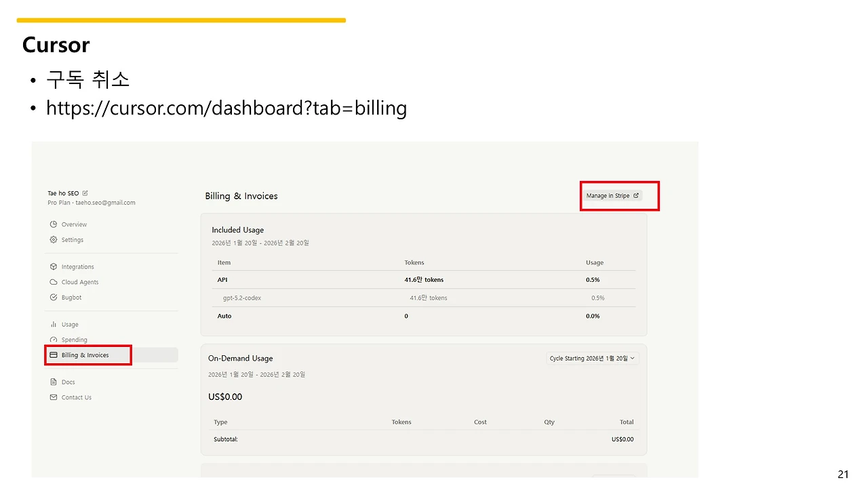Open the Cycle Starting 2026년 1월 20일 dropdown
The height and width of the screenshot is (488, 868).
(x=593, y=359)
